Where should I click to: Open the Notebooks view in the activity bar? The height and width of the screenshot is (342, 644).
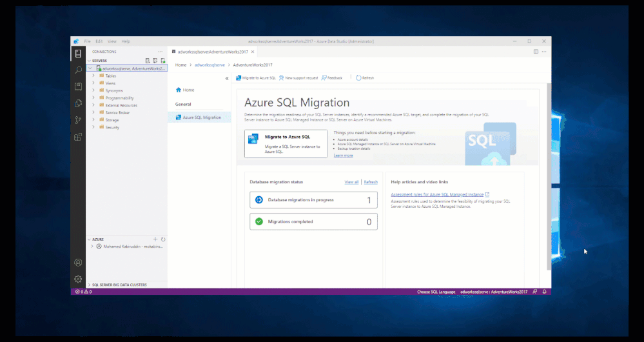[78, 86]
